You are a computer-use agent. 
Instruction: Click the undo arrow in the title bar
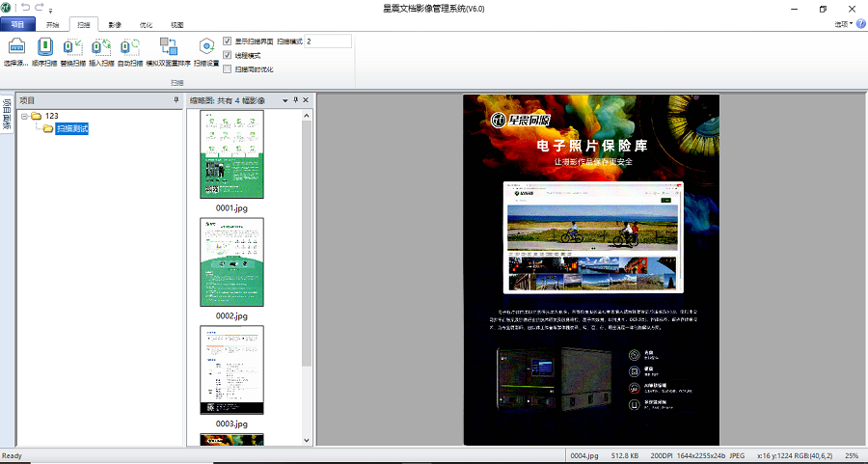pos(25,8)
